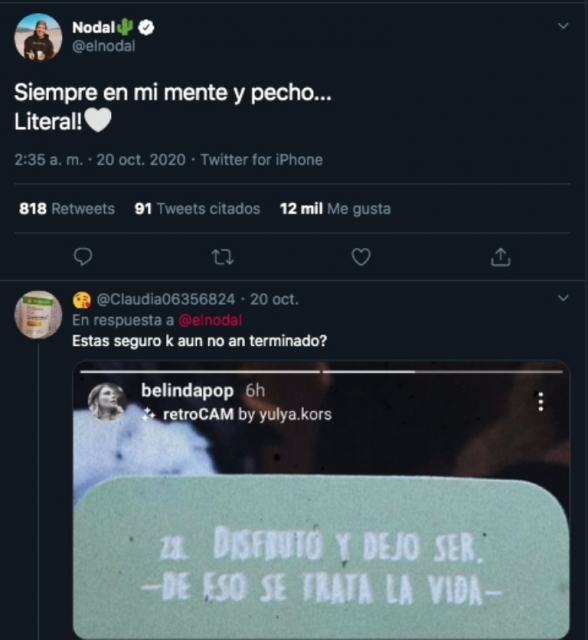Show the 12 mil Me gusta list
The image size is (588, 640).
tap(335, 209)
